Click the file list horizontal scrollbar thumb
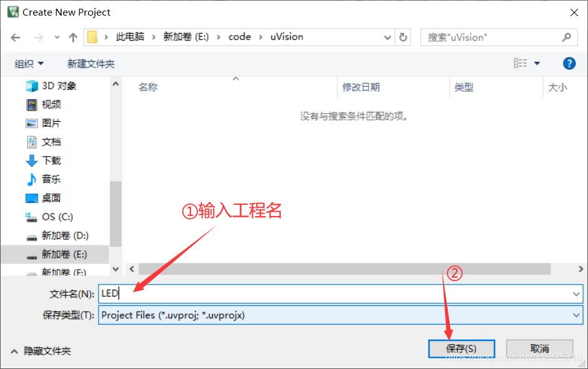Image resolution: width=588 pixels, height=369 pixels. (x=345, y=269)
